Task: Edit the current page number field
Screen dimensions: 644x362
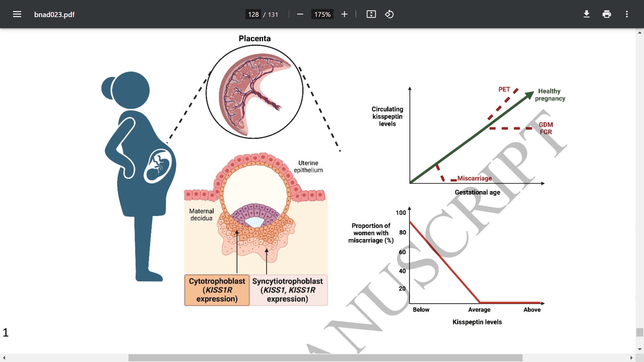Action: coord(253,14)
